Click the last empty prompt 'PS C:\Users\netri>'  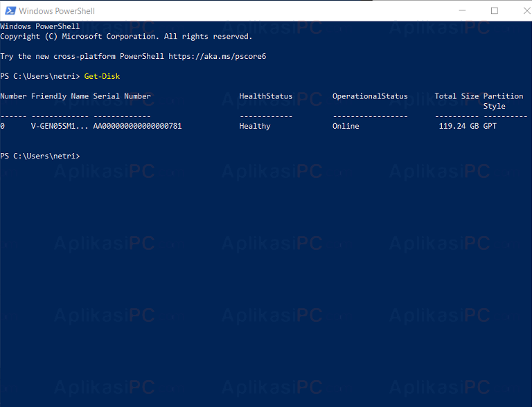pos(40,156)
